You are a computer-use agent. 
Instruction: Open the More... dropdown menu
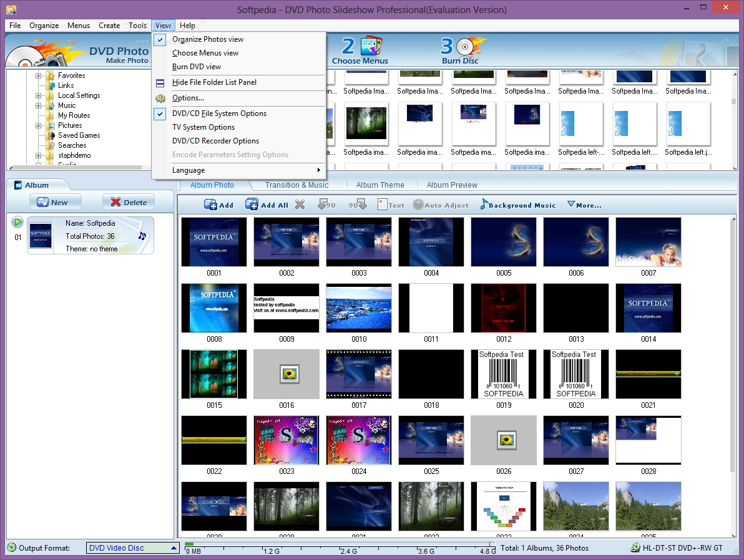585,205
